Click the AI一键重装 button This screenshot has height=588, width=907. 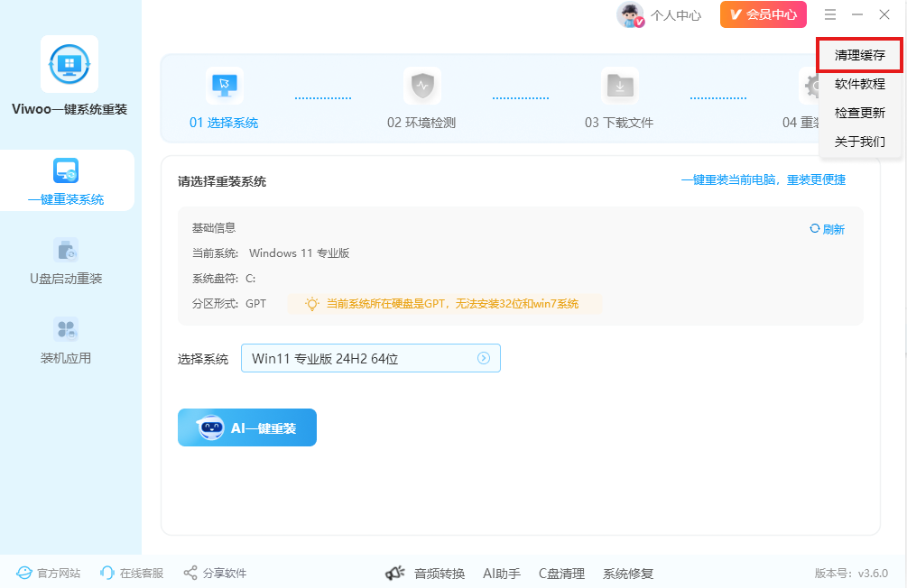click(x=247, y=427)
